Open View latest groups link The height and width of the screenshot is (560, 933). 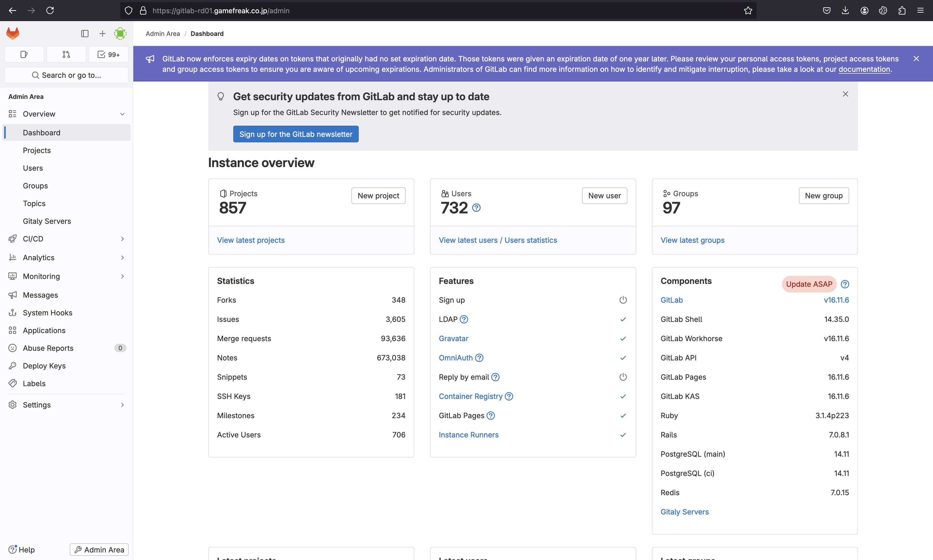point(692,240)
